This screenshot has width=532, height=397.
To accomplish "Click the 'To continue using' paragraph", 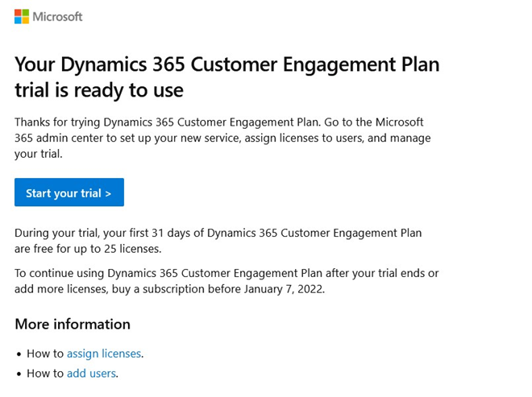I will (x=226, y=280).
